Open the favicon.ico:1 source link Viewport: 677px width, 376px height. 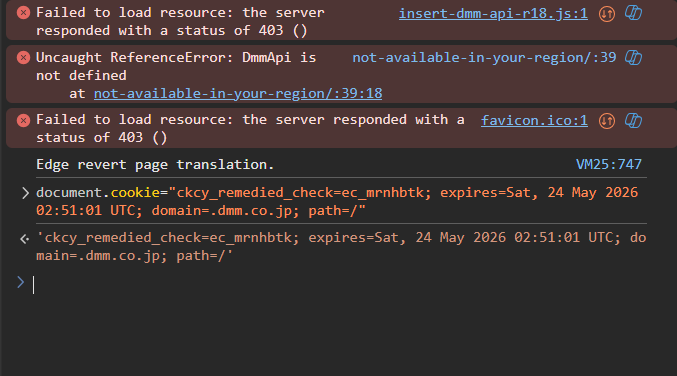click(534, 120)
